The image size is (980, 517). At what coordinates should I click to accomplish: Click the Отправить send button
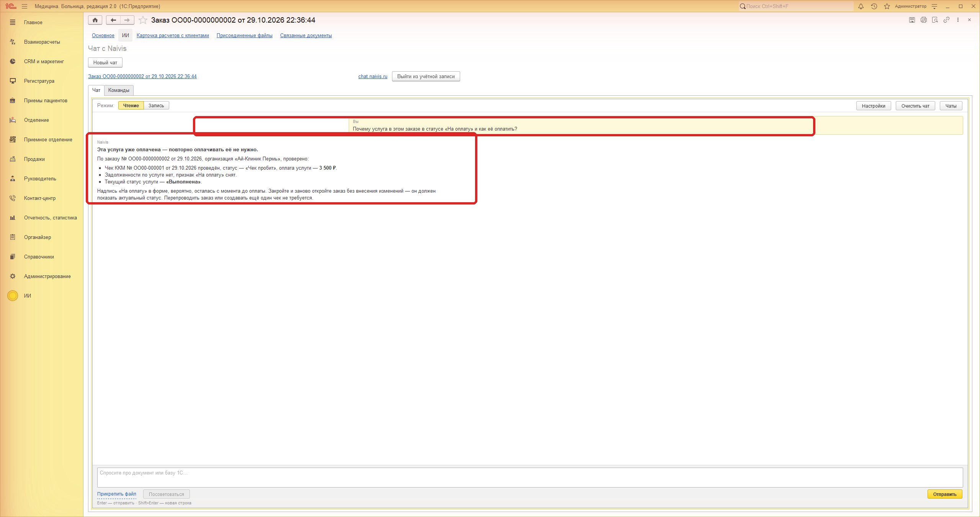click(x=944, y=494)
